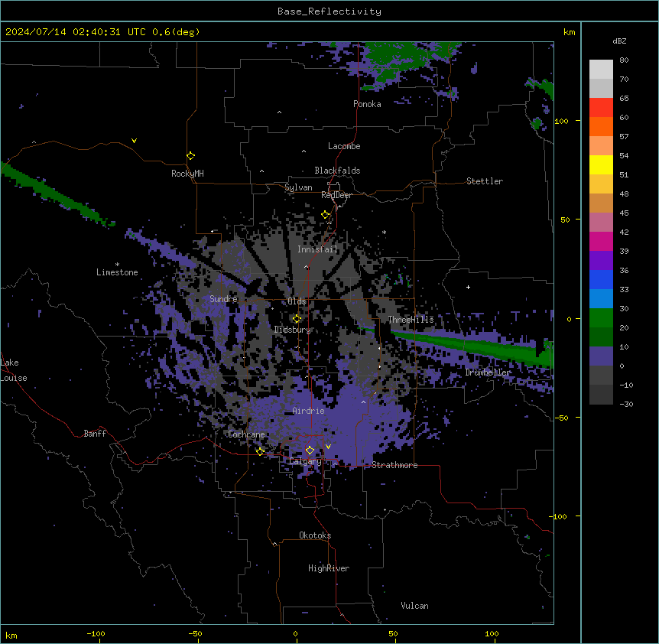Pick the yellow swatch below 54 dBZ

coord(601,164)
